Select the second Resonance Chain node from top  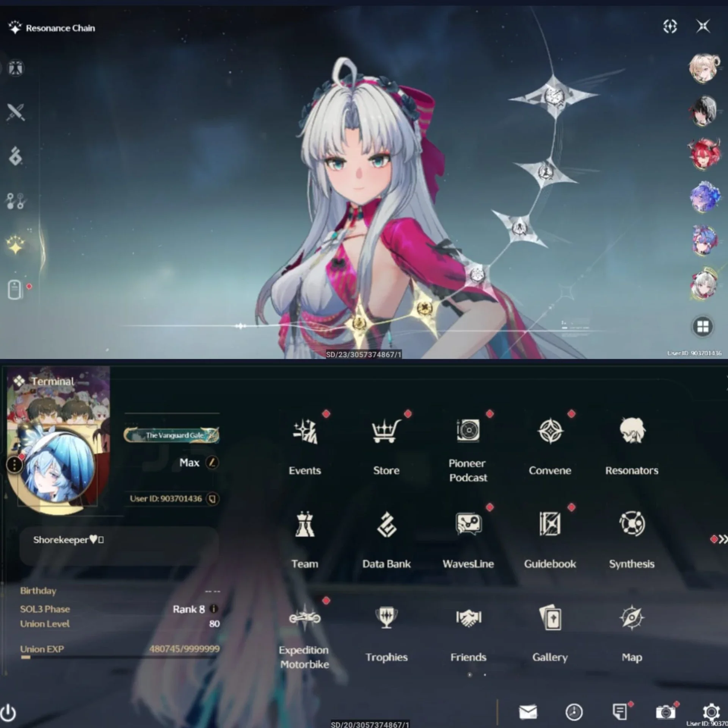pyautogui.click(x=546, y=172)
